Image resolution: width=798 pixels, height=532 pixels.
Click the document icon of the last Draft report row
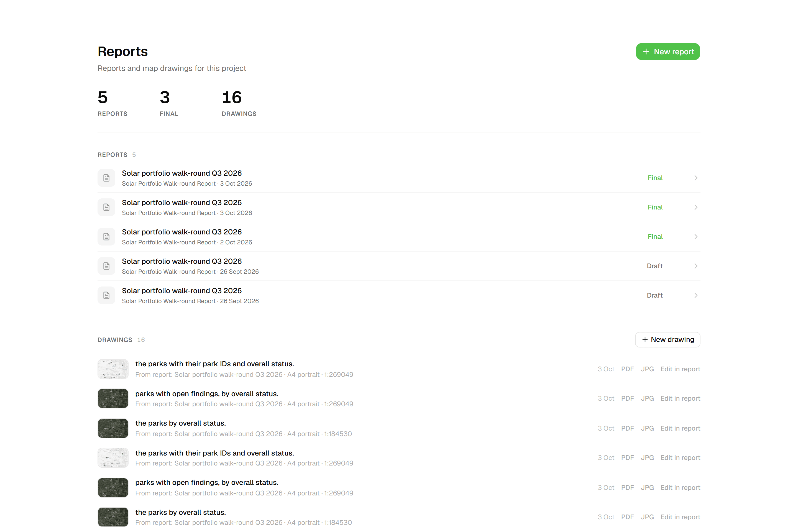coord(106,295)
